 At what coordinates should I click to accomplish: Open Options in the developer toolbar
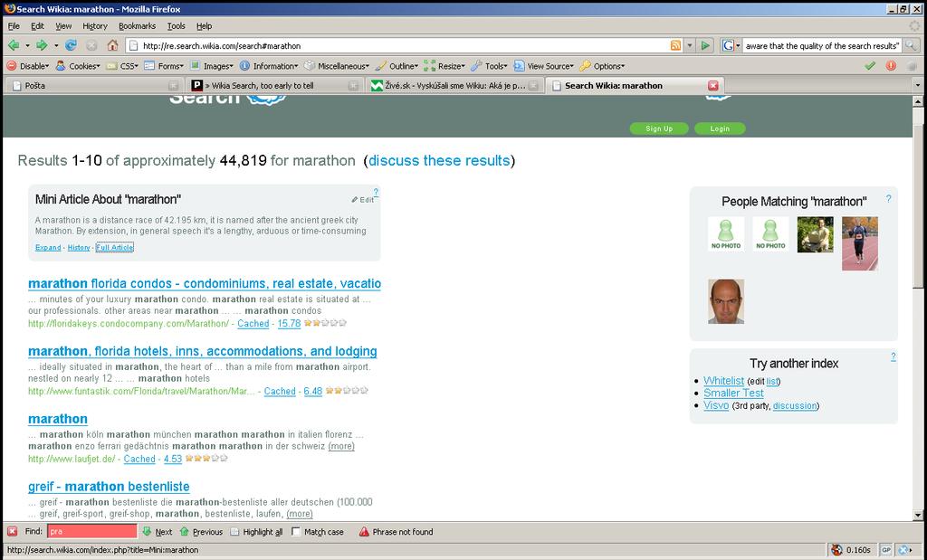602,66
